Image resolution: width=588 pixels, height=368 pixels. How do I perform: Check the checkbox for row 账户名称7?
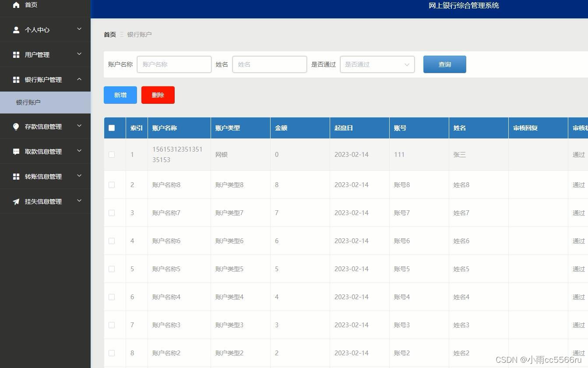click(x=112, y=213)
